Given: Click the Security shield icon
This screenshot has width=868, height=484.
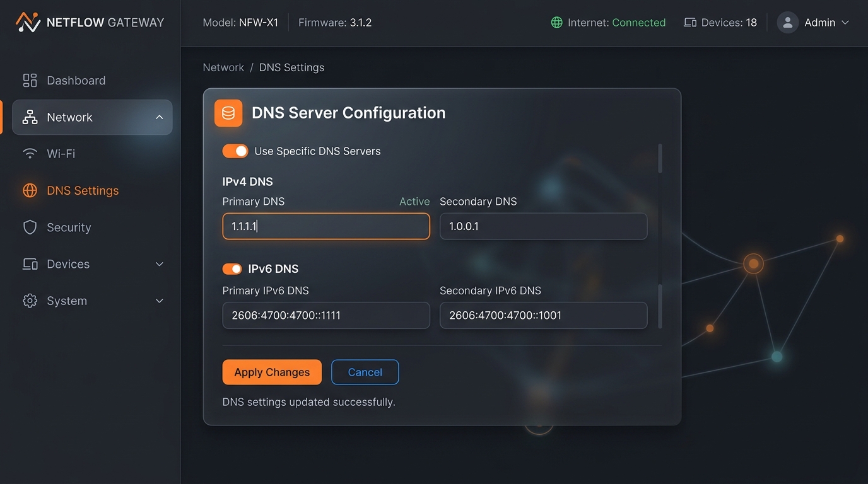Looking at the screenshot, I should tap(30, 228).
